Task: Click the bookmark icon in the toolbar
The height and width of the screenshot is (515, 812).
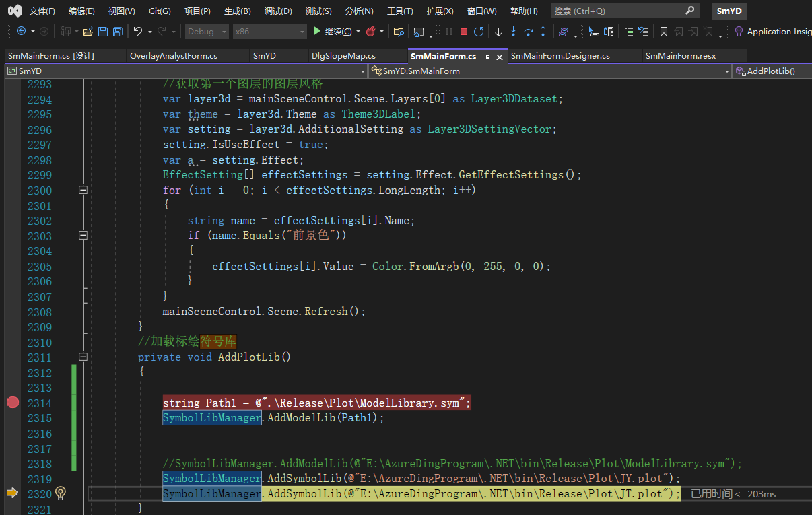Action: coord(664,32)
